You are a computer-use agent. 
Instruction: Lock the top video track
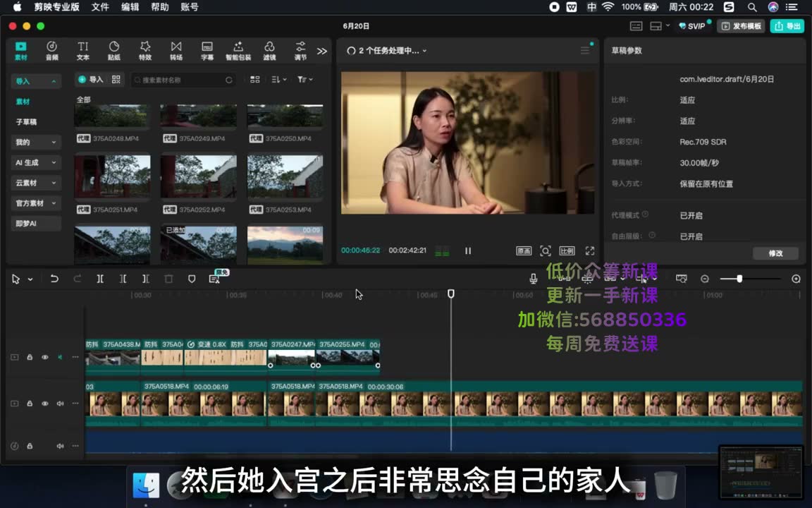click(x=30, y=357)
